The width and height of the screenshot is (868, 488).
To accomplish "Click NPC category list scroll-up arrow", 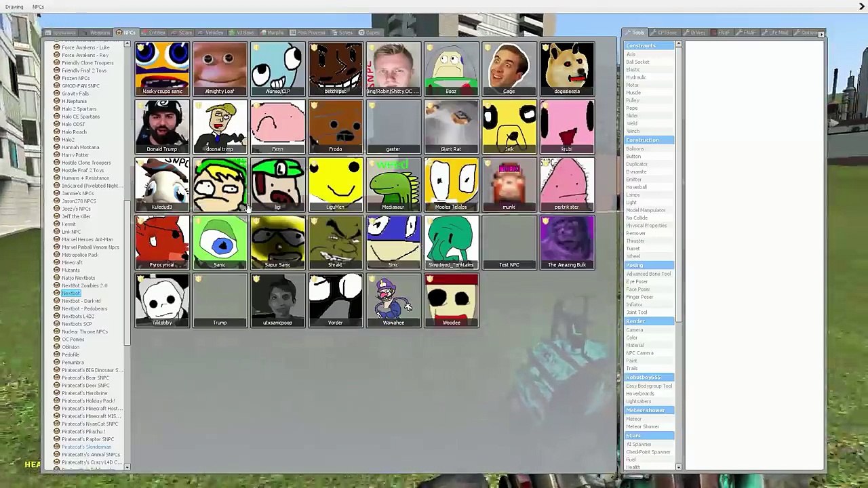I will [127, 45].
